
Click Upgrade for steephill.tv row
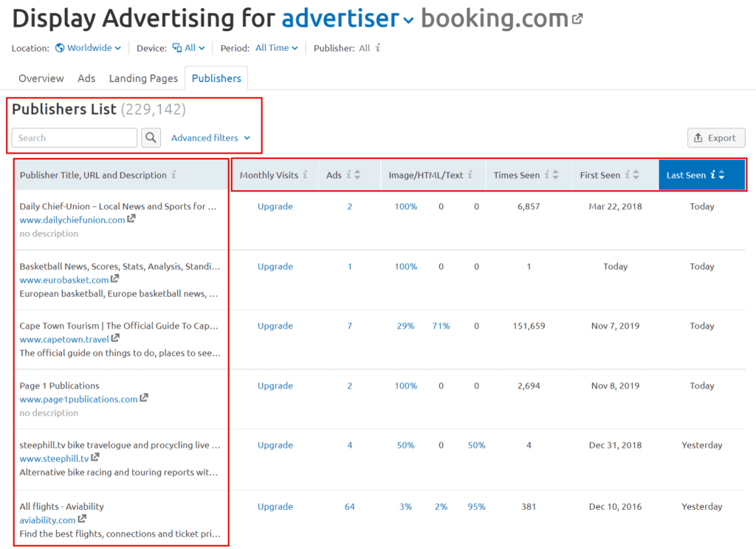pos(275,446)
